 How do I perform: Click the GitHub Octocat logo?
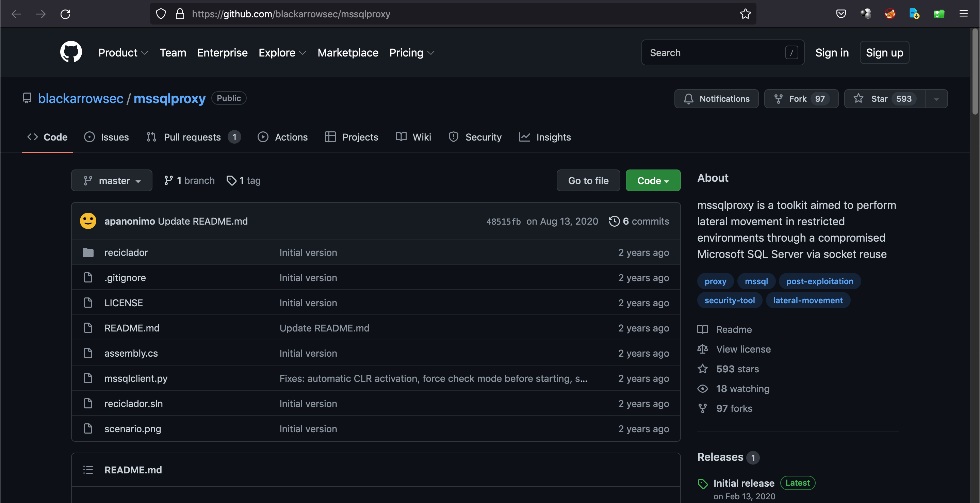pyautogui.click(x=71, y=52)
